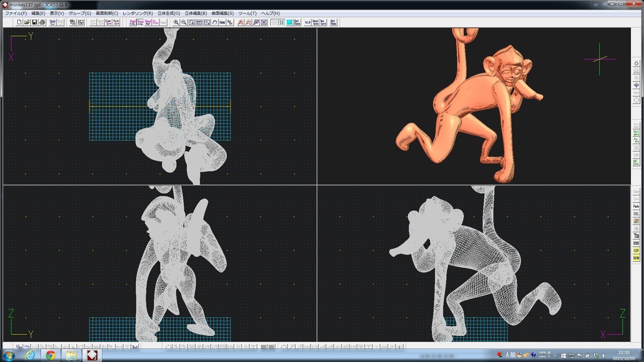Toggle the yellow NUM button
Viewport: 644px width, 362px height.
click(x=636, y=258)
